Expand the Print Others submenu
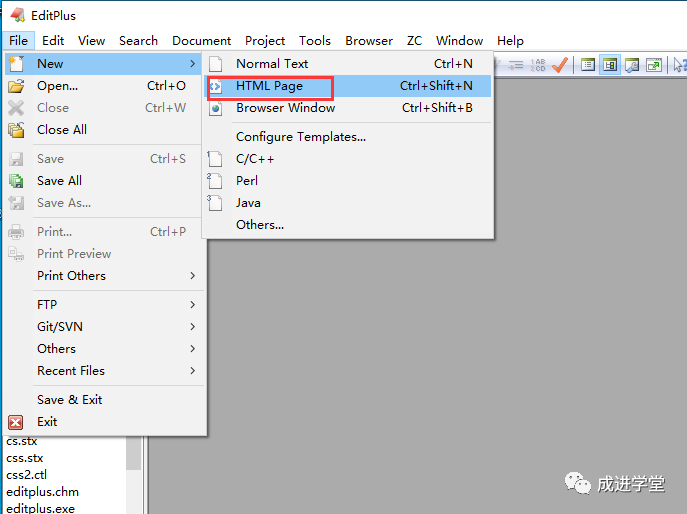 105,276
